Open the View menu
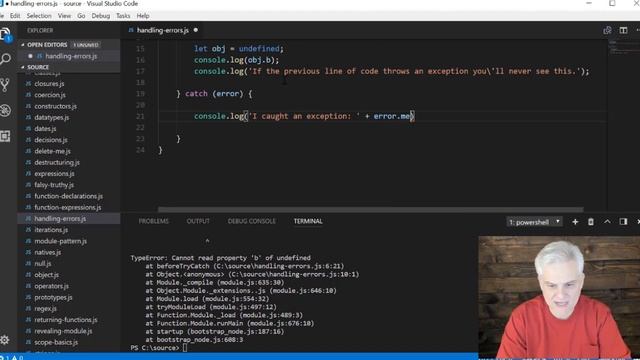The image size is (640, 360). point(64,16)
